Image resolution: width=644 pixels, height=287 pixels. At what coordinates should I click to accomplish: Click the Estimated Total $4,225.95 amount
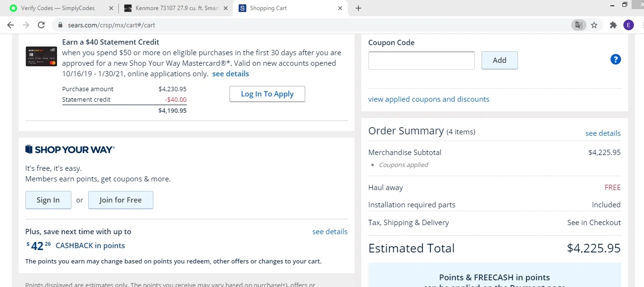click(x=594, y=248)
